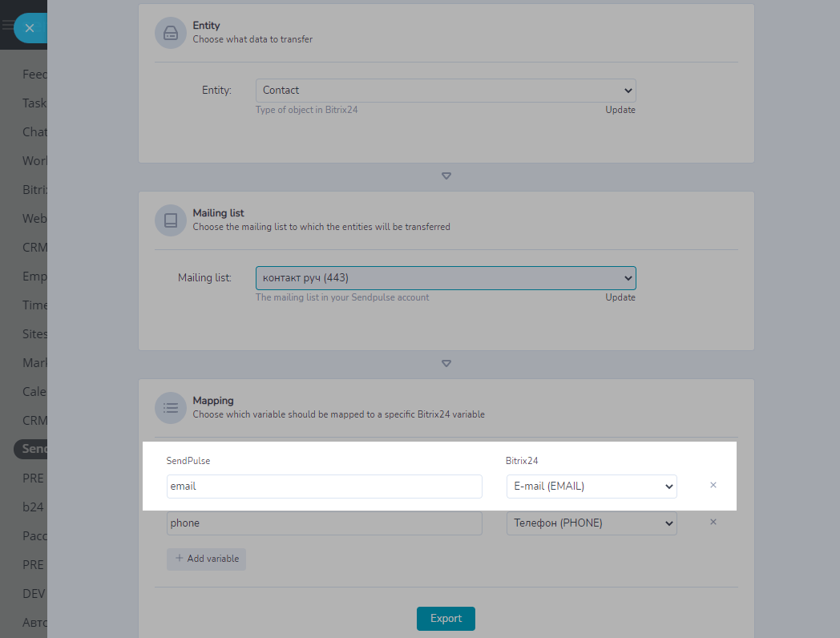Close the slider panel with the X button

pyautogui.click(x=30, y=28)
